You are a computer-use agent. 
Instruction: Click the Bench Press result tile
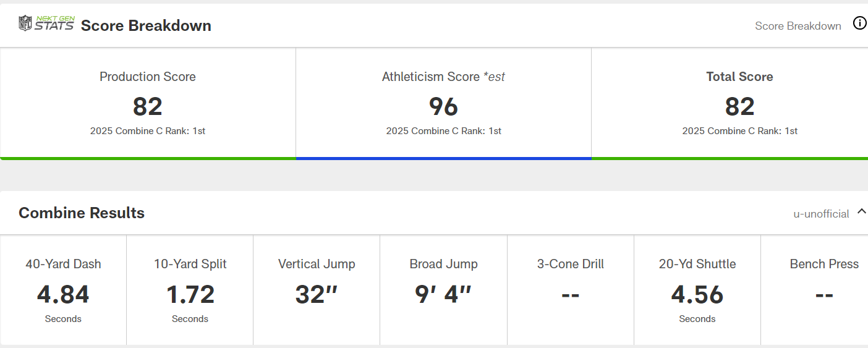823,290
